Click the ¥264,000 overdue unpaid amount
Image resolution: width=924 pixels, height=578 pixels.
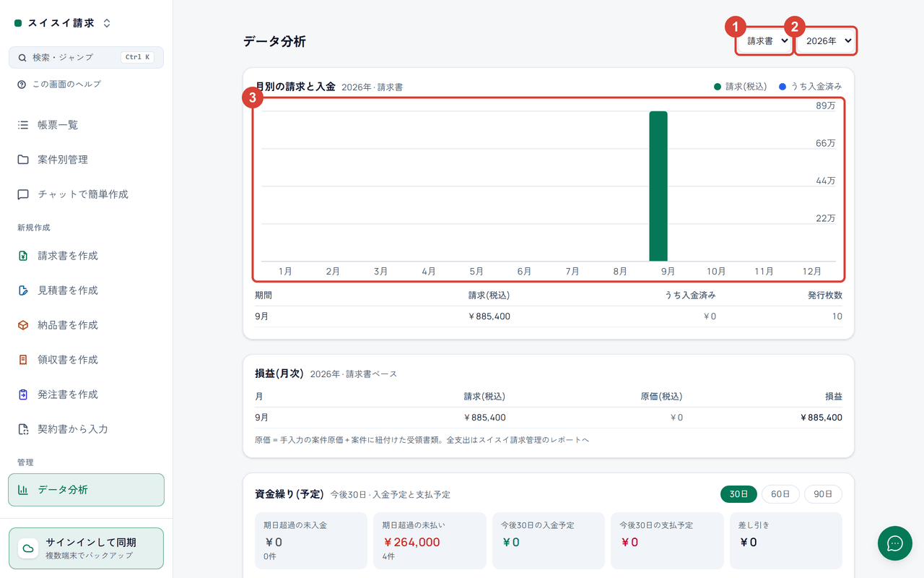tap(411, 543)
